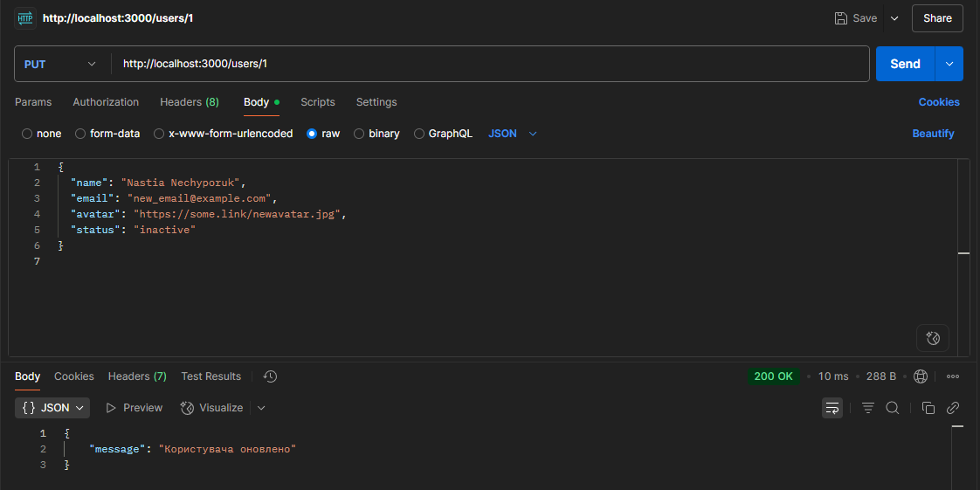This screenshot has height=490, width=980.
Task: Open the request Headers (8) tab
Action: pos(190,102)
